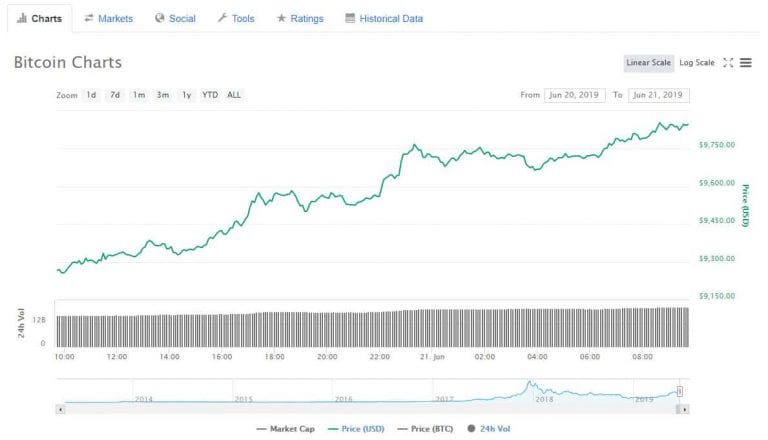Click the From date field
768x440 pixels.
[575, 95]
